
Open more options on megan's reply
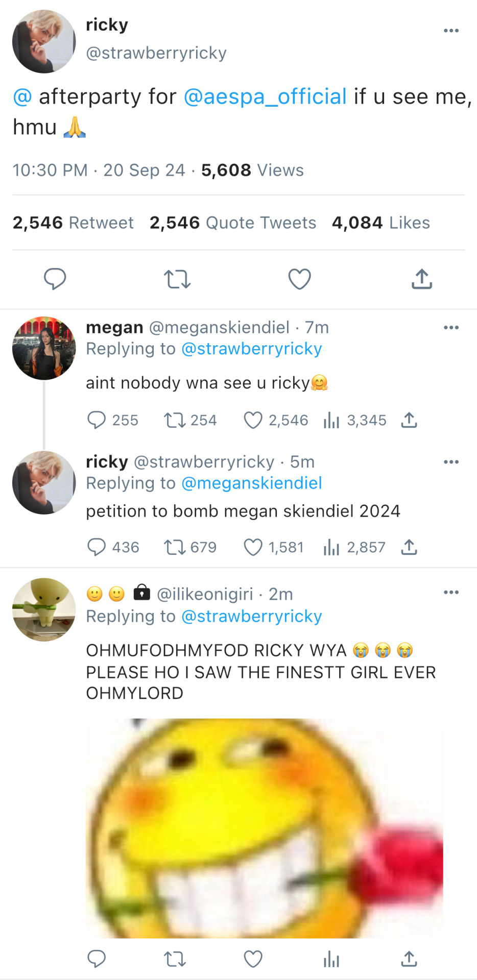pos(451,328)
